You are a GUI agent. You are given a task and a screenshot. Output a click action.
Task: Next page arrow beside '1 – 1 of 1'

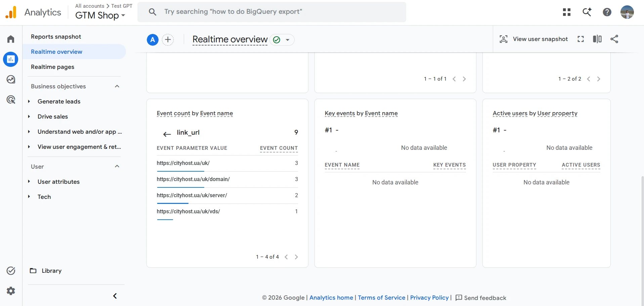click(x=464, y=79)
